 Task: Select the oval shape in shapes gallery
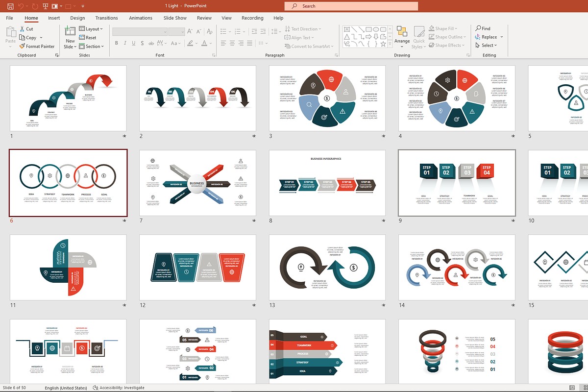(376, 29)
